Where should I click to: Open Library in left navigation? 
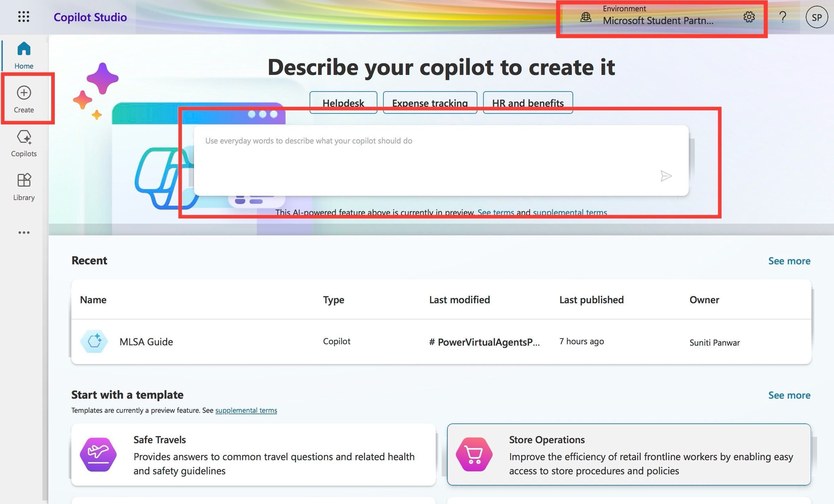(24, 187)
